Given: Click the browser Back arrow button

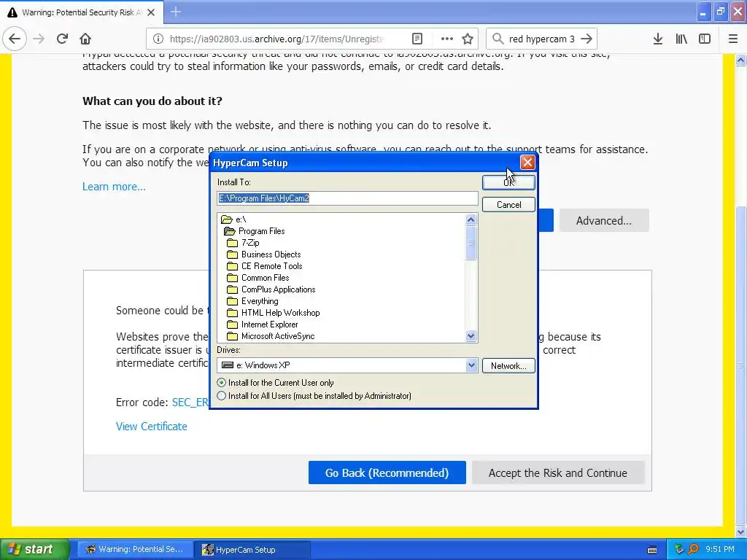Looking at the screenshot, I should (x=15, y=39).
